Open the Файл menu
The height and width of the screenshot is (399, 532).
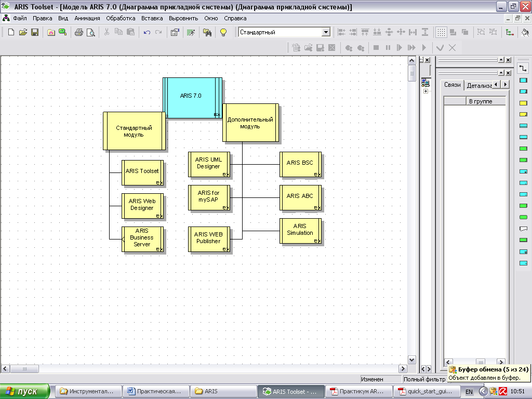coord(20,18)
